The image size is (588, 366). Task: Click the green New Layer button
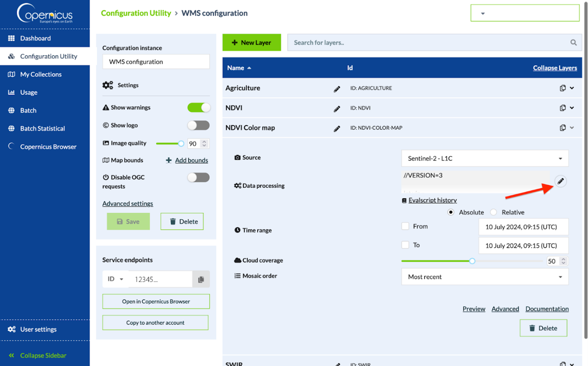(252, 42)
